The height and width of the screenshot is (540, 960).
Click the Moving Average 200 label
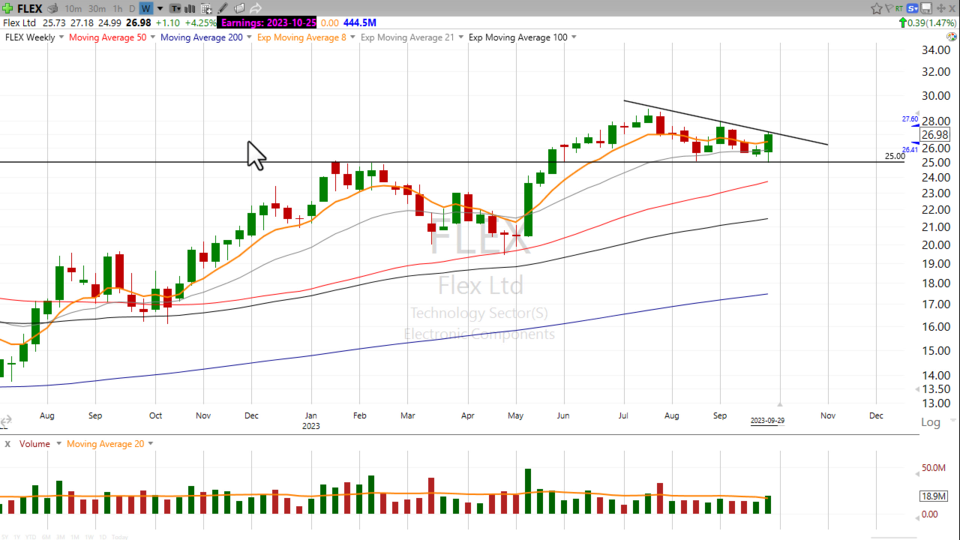click(x=201, y=37)
